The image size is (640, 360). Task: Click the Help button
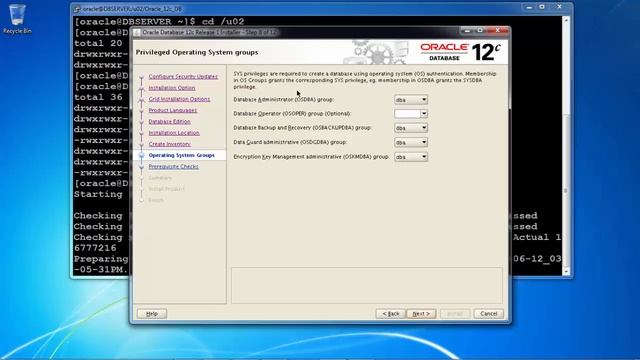pyautogui.click(x=152, y=313)
